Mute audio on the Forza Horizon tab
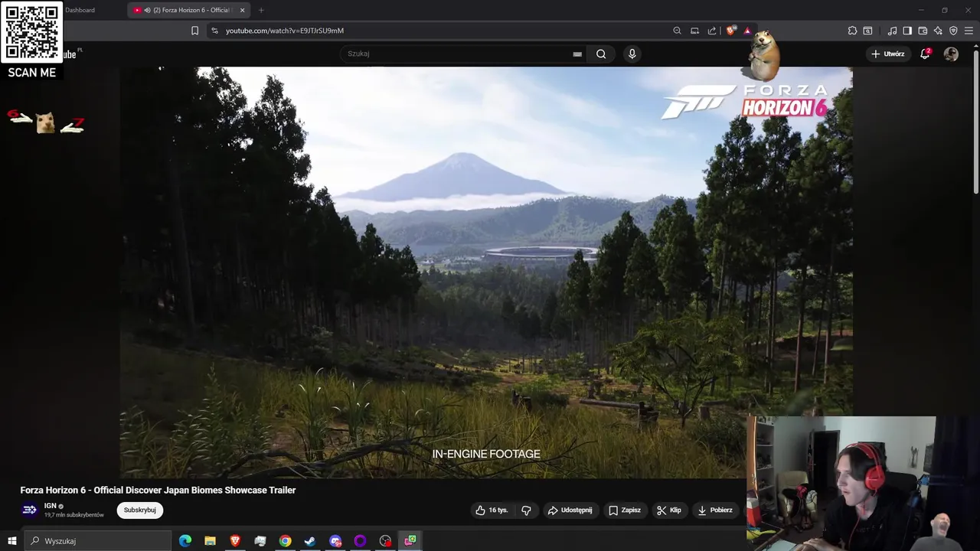The image size is (980, 551). pyautogui.click(x=147, y=10)
